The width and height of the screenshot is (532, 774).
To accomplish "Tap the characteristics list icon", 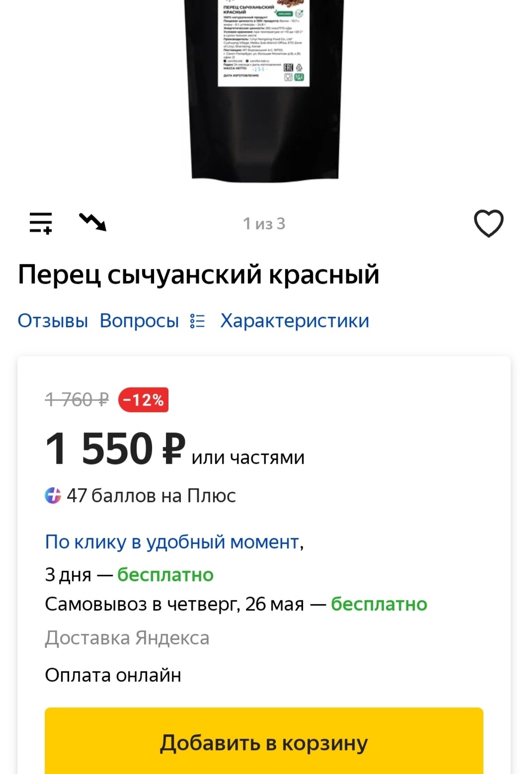I will coord(197,321).
